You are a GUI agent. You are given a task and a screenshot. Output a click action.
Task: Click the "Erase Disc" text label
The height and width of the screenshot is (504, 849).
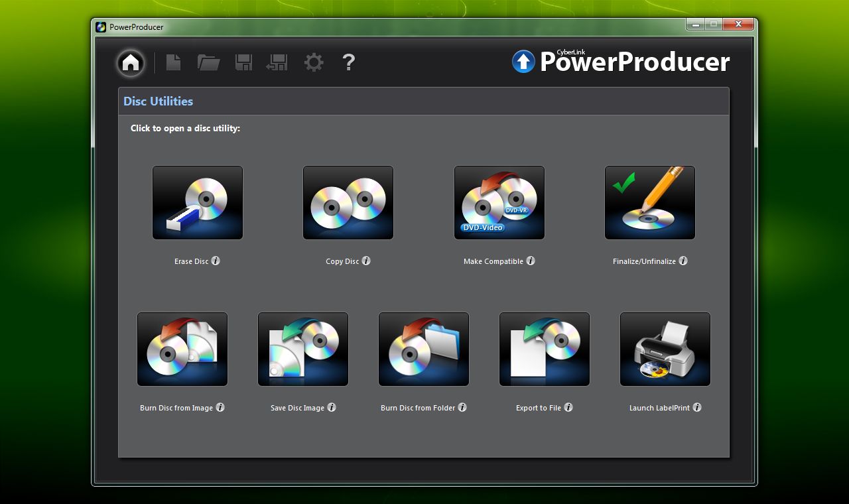(192, 261)
